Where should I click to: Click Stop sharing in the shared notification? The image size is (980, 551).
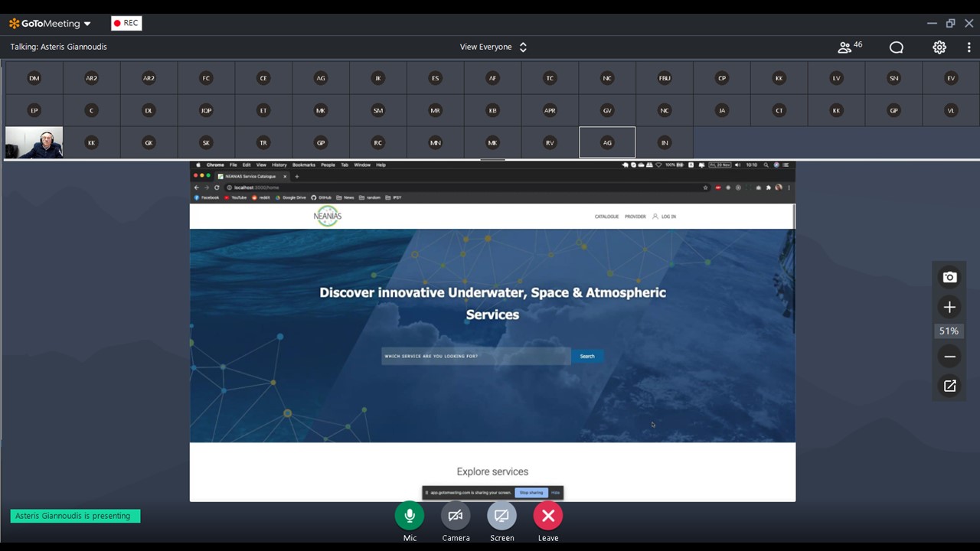(531, 493)
